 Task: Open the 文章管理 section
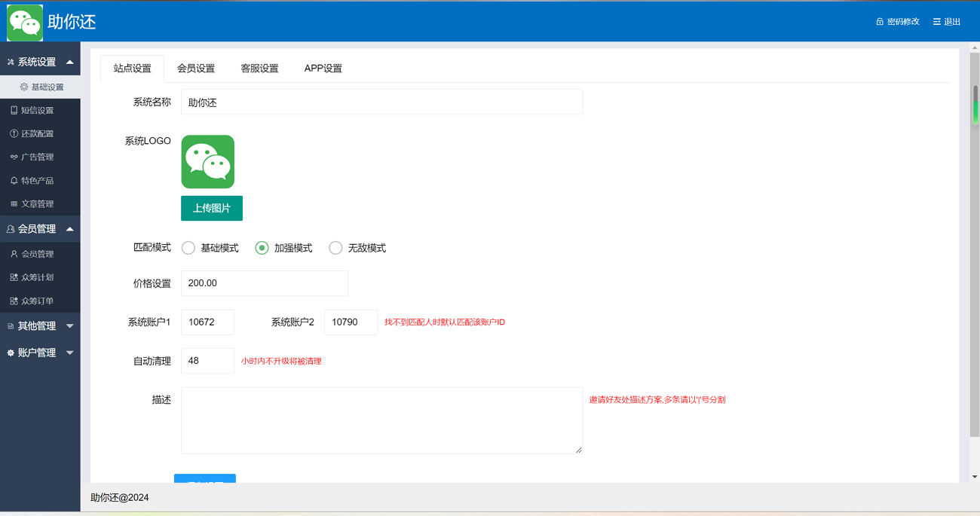pos(40,204)
